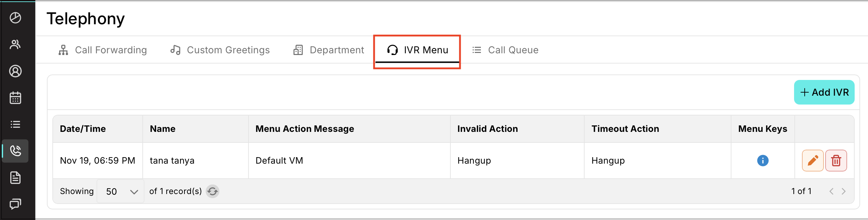The width and height of the screenshot is (868, 220).
Task: Select the telephony phone icon in sidebar
Action: (x=15, y=151)
